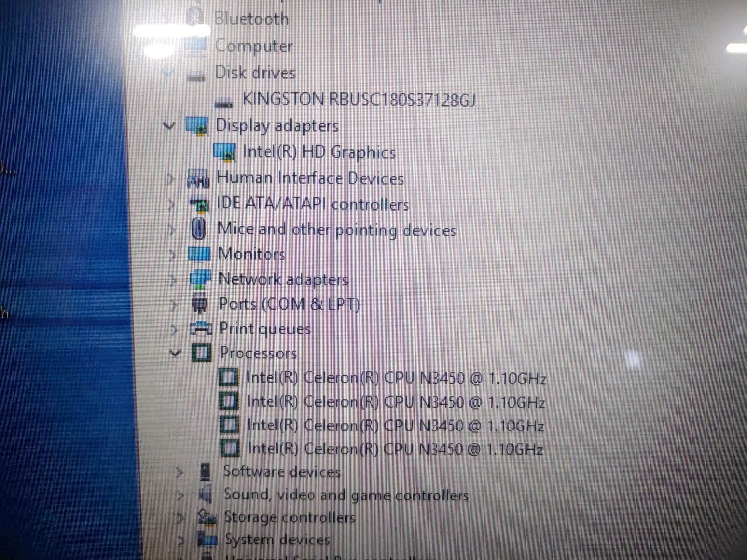747x560 pixels.
Task: Expand the Ports (COM & LPT) node
Action: [x=174, y=305]
